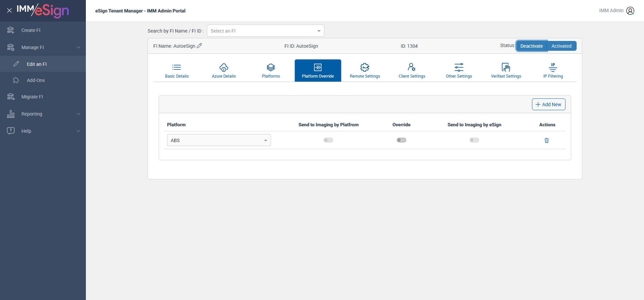Click the Manage FI bank-gear icon
644x300 pixels.
[11, 47]
